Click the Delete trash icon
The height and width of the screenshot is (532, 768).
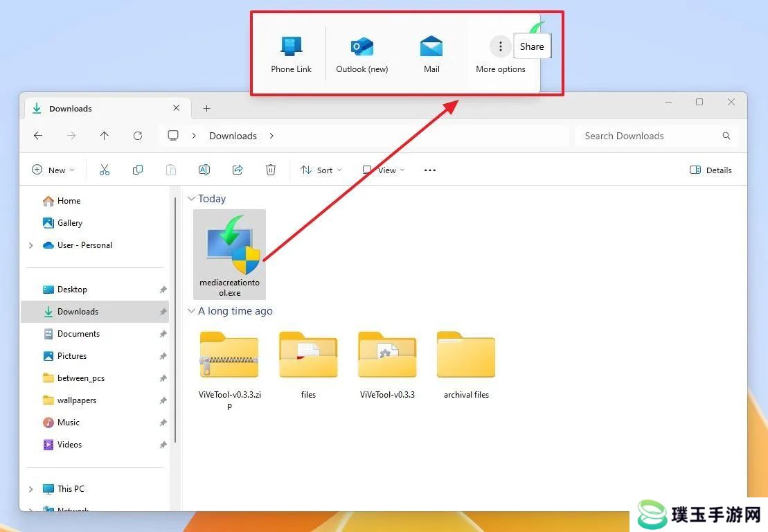pos(271,170)
